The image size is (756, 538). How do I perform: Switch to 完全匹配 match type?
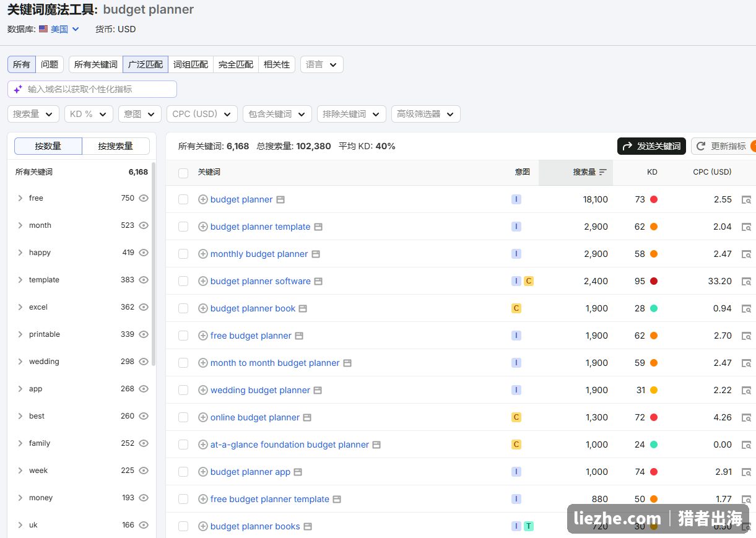click(x=236, y=64)
